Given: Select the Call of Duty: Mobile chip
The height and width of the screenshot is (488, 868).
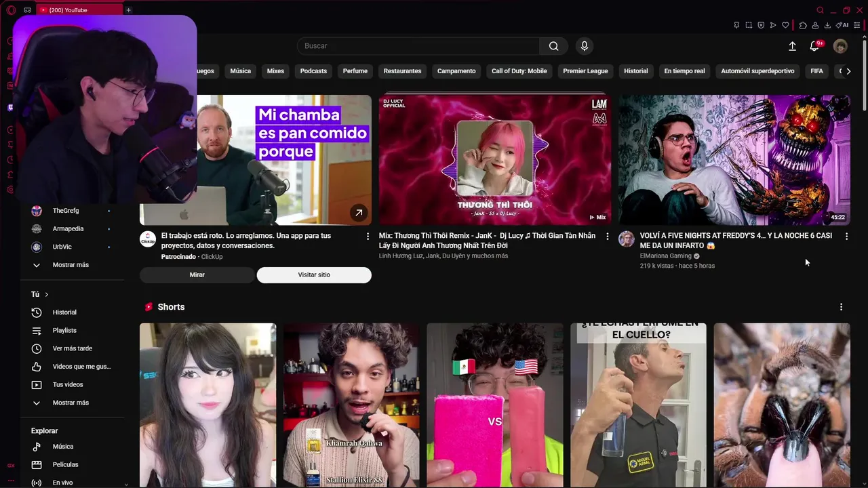Looking at the screenshot, I should (519, 71).
